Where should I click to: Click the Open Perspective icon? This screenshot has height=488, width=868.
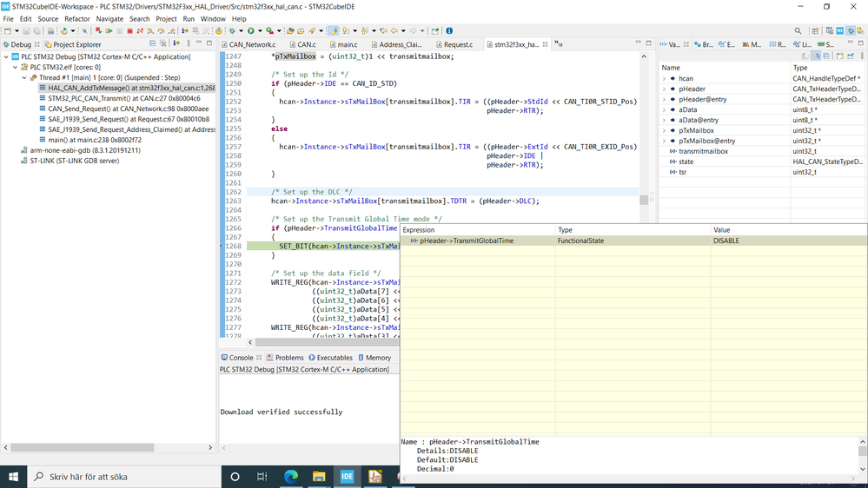coord(815,31)
